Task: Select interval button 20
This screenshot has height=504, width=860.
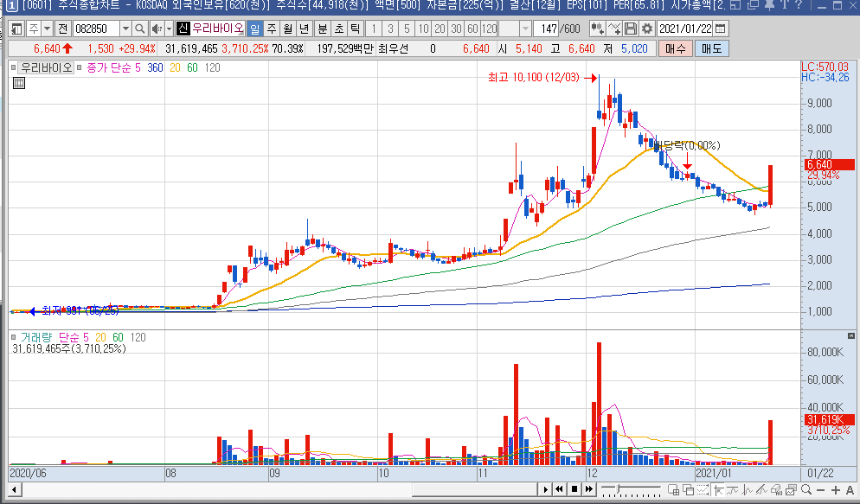Action: [440, 29]
